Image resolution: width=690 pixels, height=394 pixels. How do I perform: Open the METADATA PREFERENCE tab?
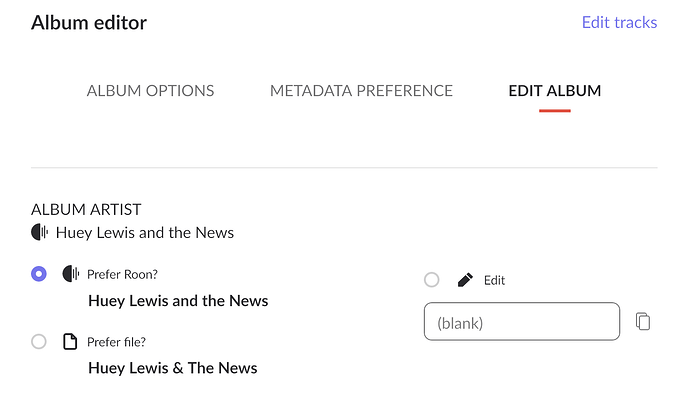(x=361, y=91)
